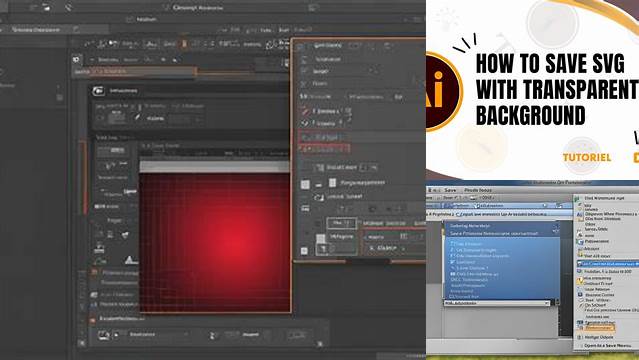Open the Save menu in the lower-right window
Screen dimensions: 639x360
[450, 190]
